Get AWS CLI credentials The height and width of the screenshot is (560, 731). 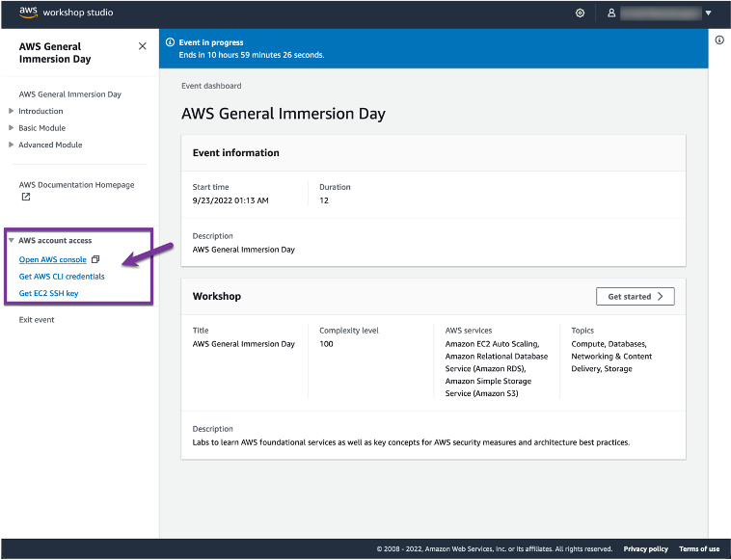pyautogui.click(x=62, y=277)
